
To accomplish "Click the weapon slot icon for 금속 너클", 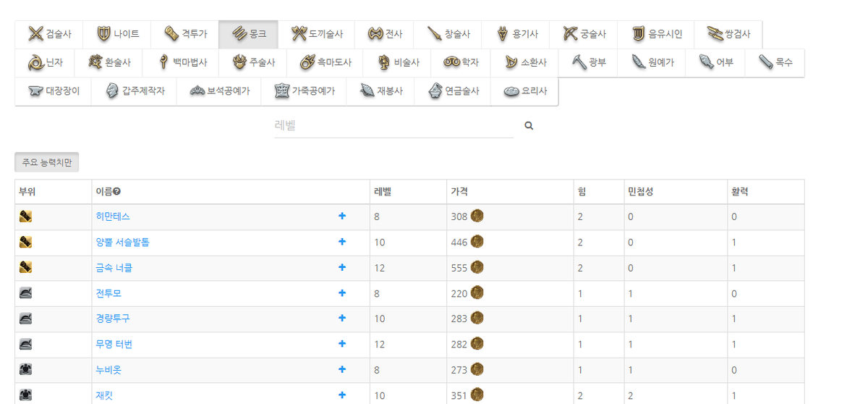I will [25, 267].
